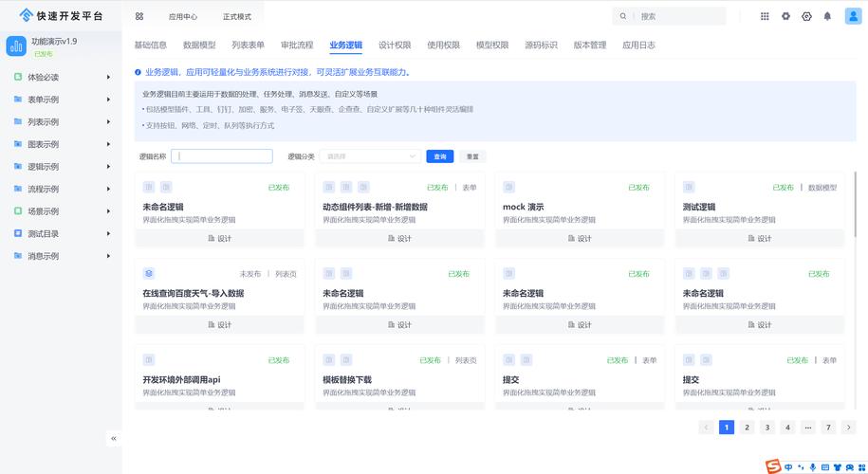Expand the 列表示例 arrow
Image resolution: width=868 pixels, height=474 pixels.
point(108,121)
